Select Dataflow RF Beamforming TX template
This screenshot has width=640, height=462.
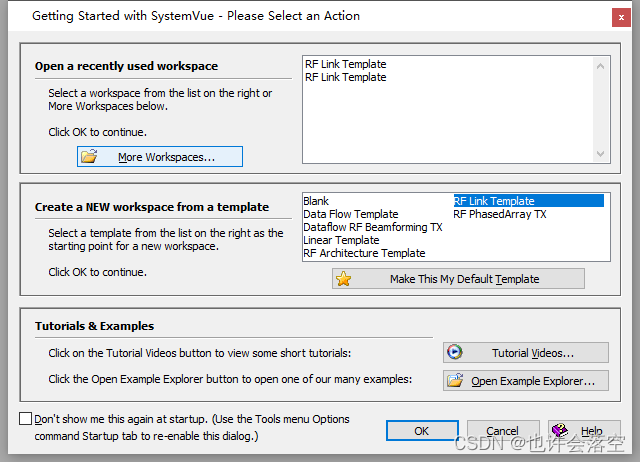tap(373, 227)
